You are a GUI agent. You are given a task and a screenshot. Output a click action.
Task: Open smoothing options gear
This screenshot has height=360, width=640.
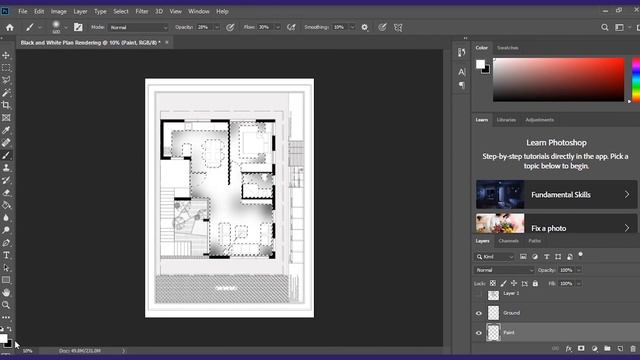(x=364, y=27)
